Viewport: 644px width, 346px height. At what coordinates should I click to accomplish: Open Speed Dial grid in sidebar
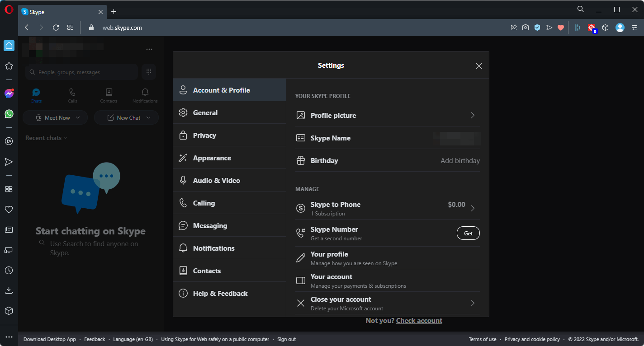[9, 189]
